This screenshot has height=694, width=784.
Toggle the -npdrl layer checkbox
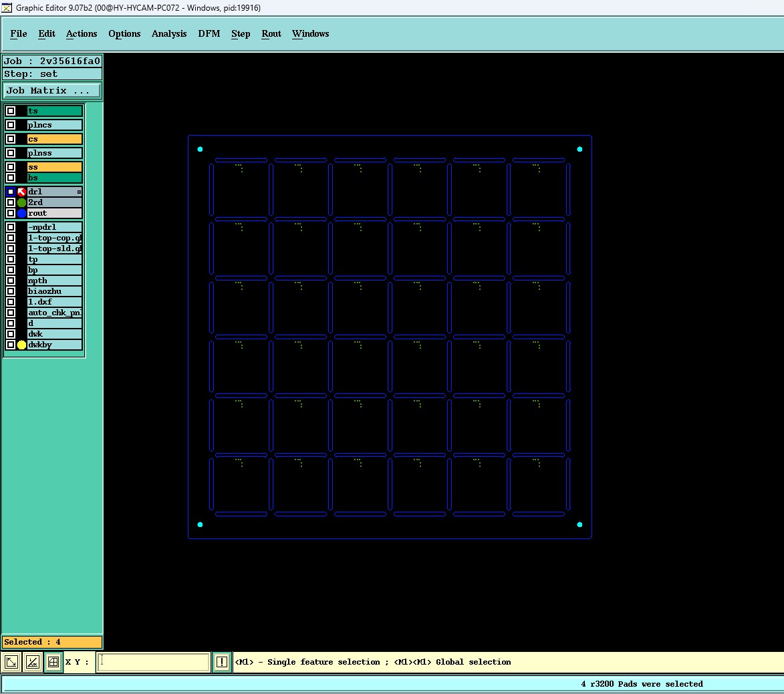tap(11, 227)
